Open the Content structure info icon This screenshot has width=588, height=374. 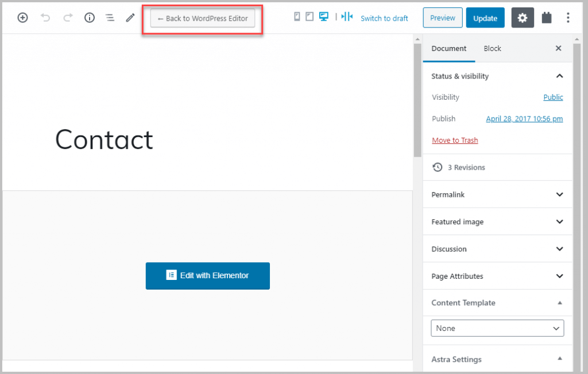89,18
